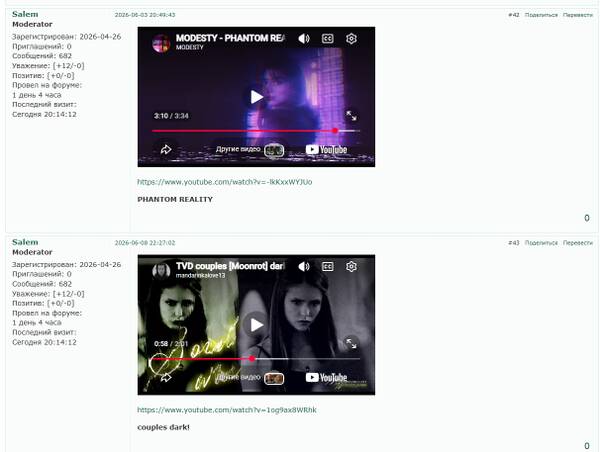Click Позитив [+0/-0] in post #42

tap(43, 75)
